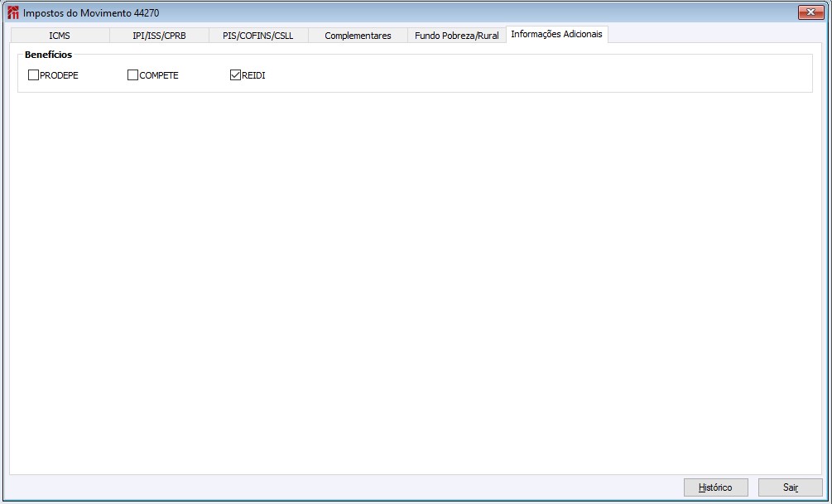Click the red application icon in title bar
Image resolution: width=832 pixels, height=504 pixels.
click(13, 12)
